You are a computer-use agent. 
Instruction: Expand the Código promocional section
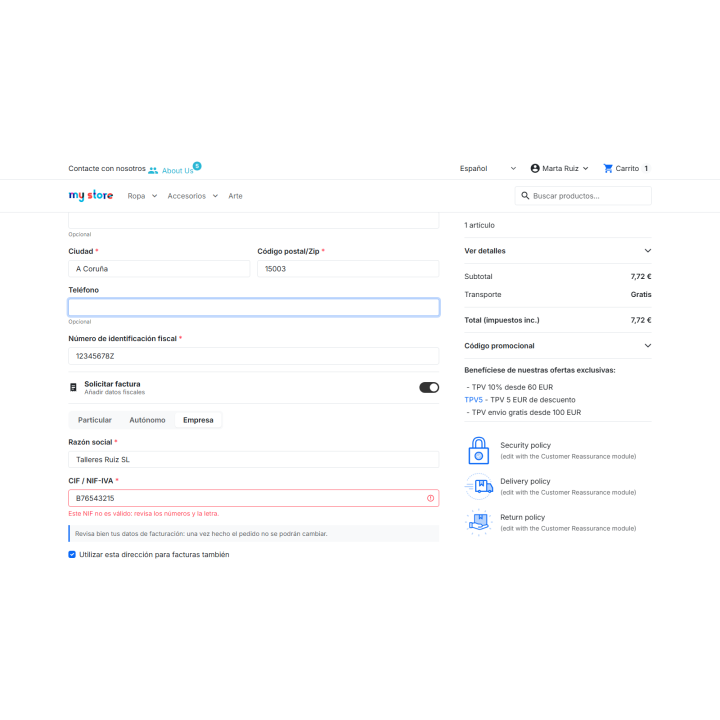558,346
